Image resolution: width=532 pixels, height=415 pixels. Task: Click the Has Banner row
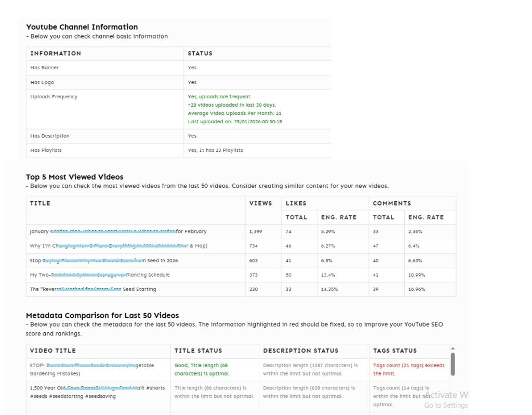104,68
